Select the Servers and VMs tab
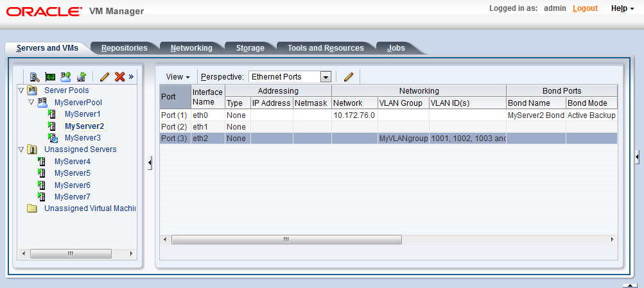The image size is (644, 288). point(47,48)
